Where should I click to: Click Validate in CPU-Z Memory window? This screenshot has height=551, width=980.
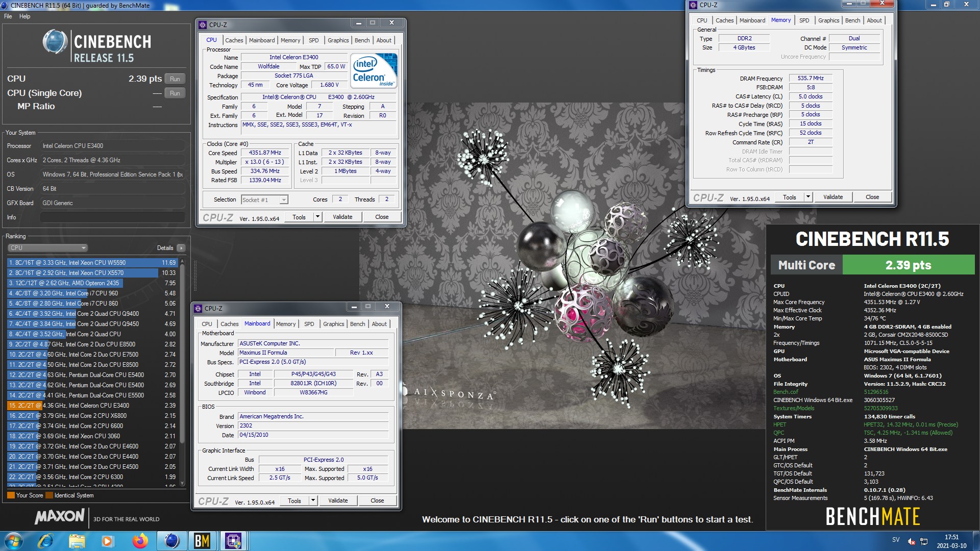pyautogui.click(x=833, y=197)
